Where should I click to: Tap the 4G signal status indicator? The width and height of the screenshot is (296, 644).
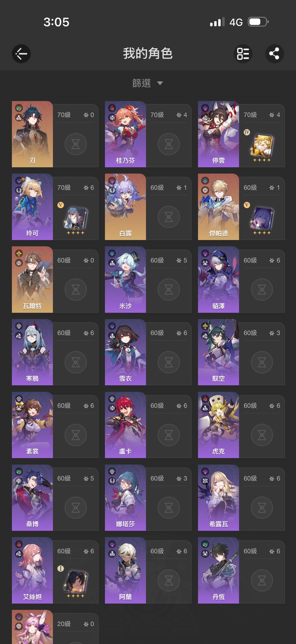[236, 22]
